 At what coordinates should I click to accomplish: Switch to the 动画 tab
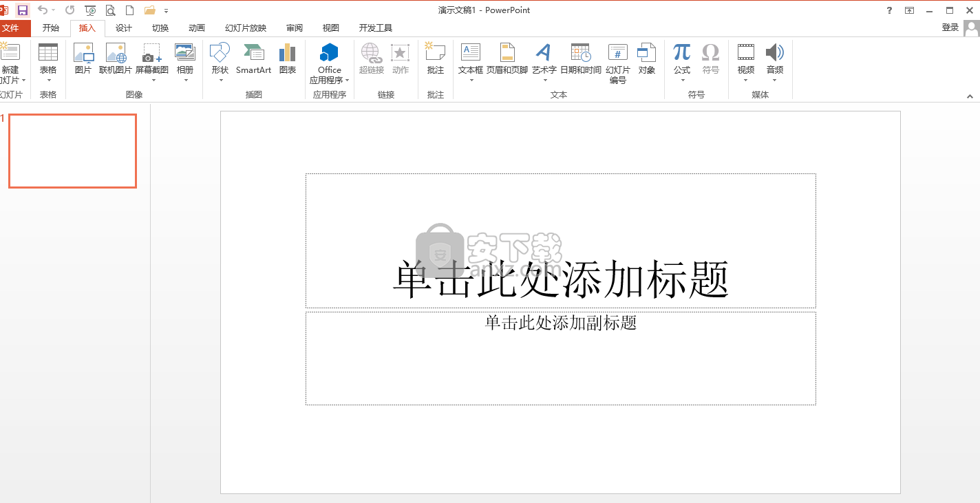197,28
